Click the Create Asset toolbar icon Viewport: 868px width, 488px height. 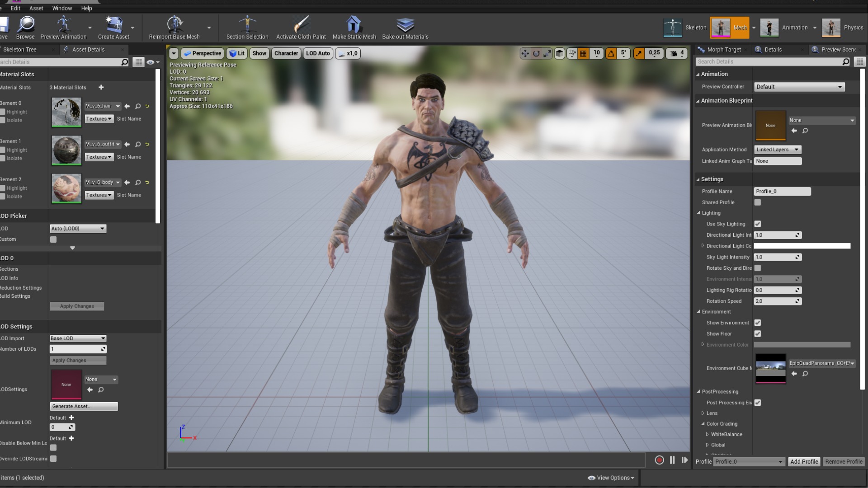[113, 25]
